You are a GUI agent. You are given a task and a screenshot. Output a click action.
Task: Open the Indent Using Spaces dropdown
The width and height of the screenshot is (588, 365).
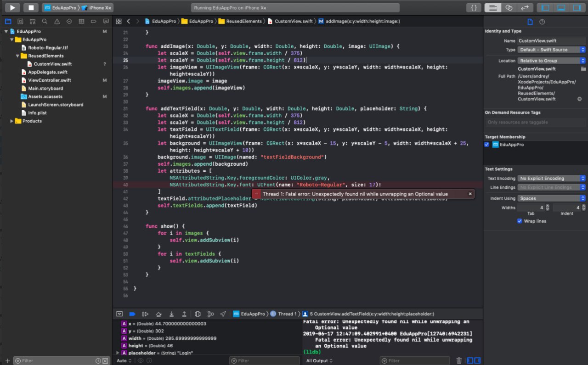(x=552, y=198)
